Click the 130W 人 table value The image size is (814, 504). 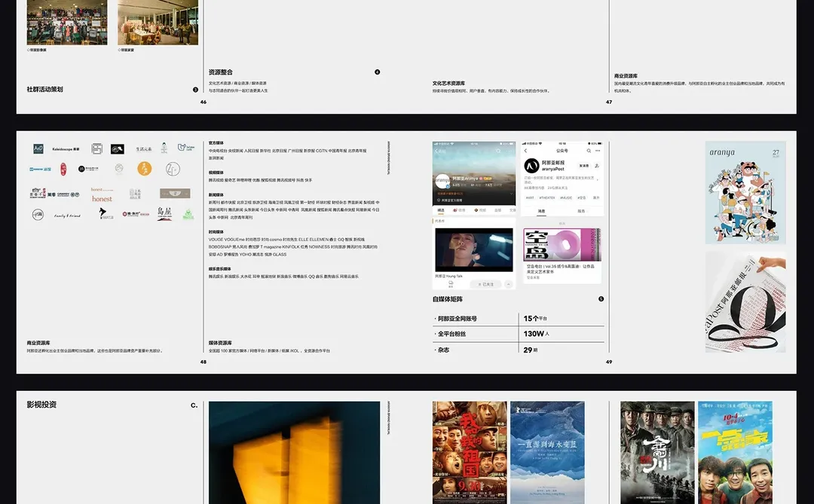point(537,334)
